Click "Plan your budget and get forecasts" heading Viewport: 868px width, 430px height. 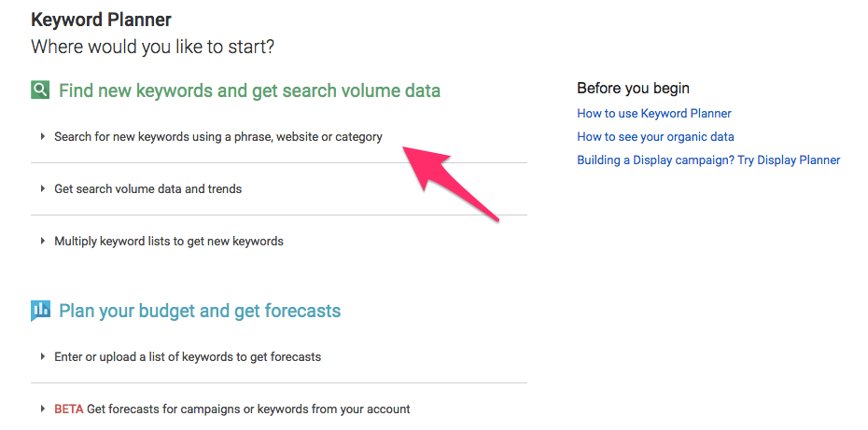click(200, 311)
